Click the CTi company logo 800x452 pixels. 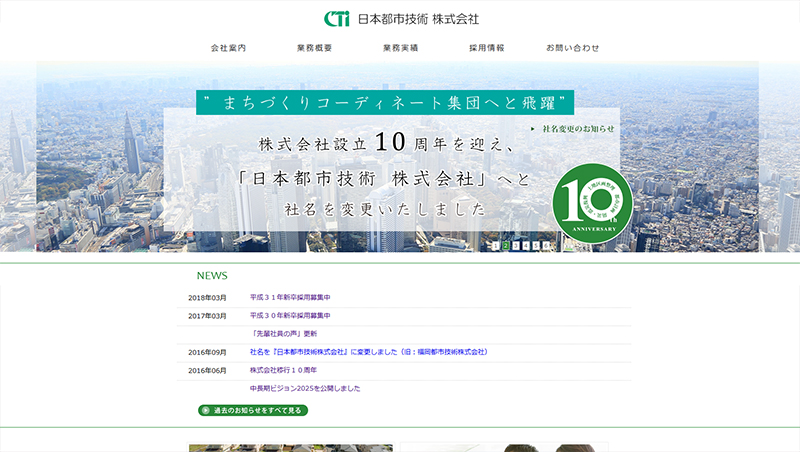338,19
